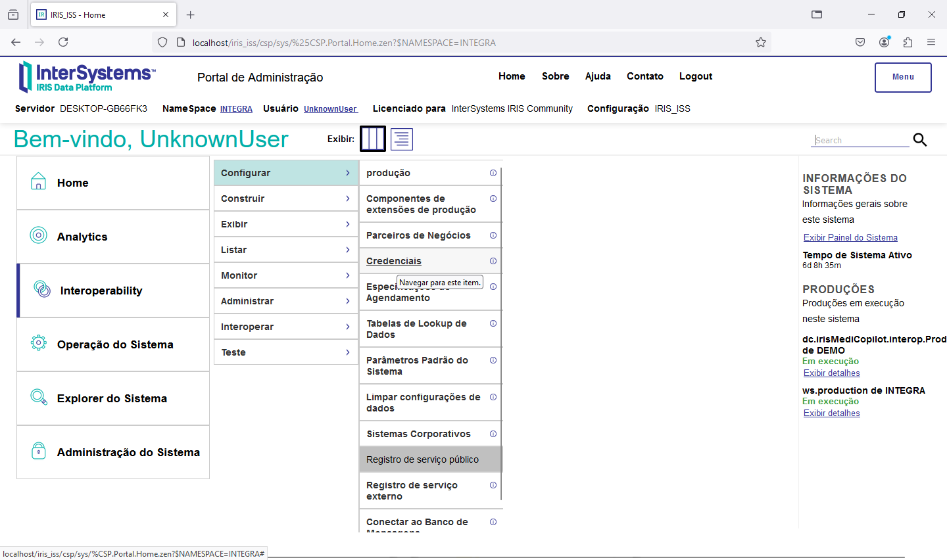Screen dimensions: 947x560
Task: Click into the Search input field
Action: pos(860,140)
